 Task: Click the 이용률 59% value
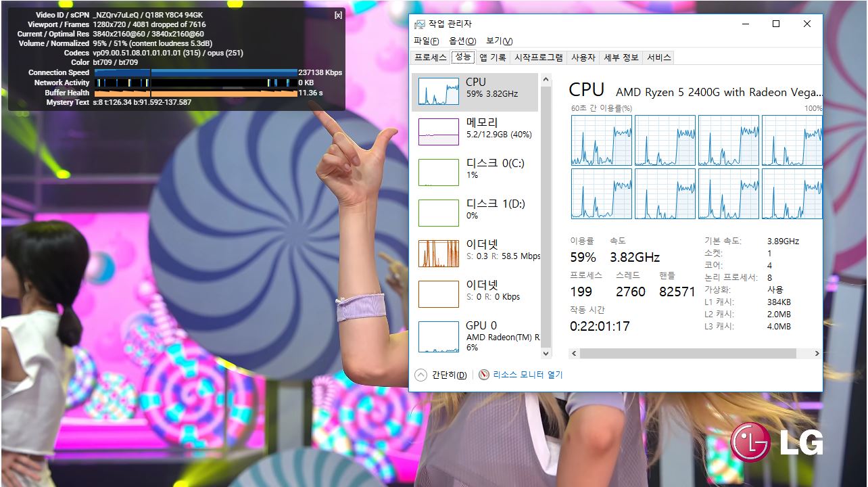pyautogui.click(x=583, y=258)
